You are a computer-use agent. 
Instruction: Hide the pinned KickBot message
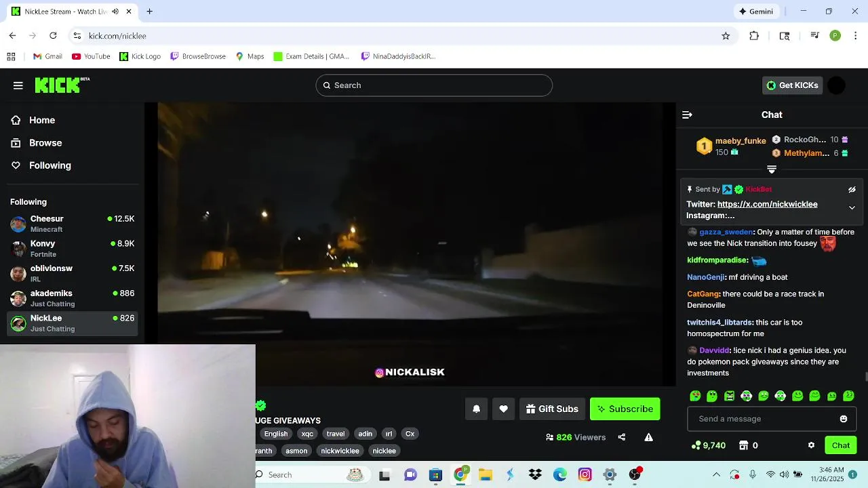pyautogui.click(x=852, y=190)
